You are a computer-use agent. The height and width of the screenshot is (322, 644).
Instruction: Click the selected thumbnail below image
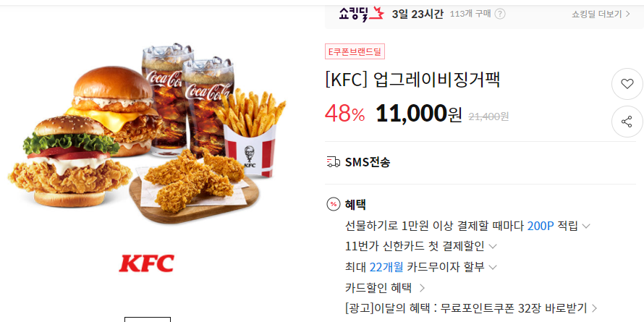click(x=148, y=320)
